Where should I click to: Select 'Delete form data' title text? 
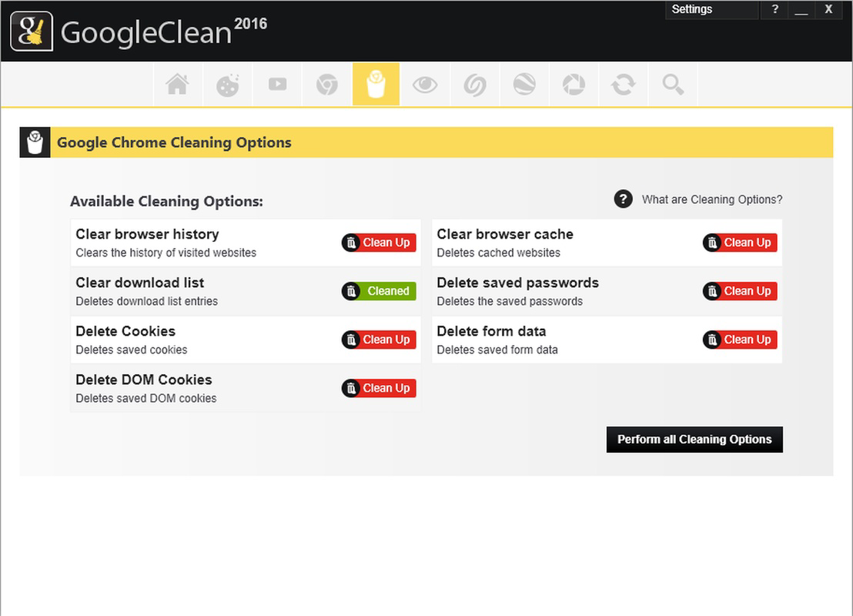491,331
